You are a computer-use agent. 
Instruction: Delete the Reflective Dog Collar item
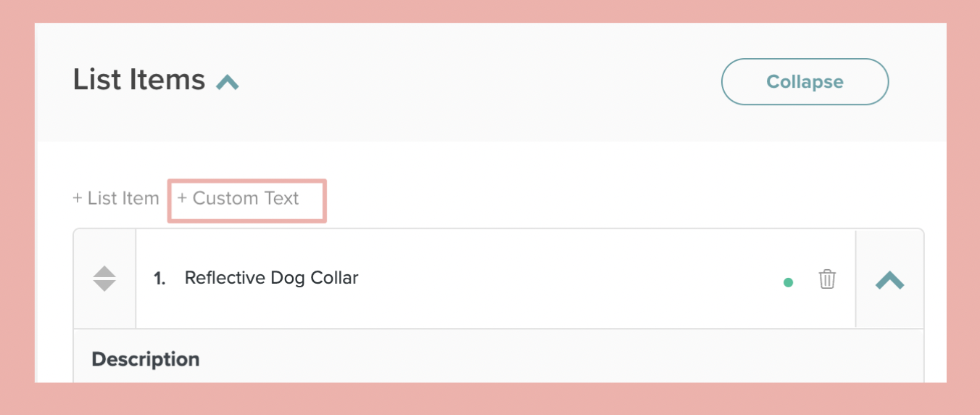click(x=827, y=279)
